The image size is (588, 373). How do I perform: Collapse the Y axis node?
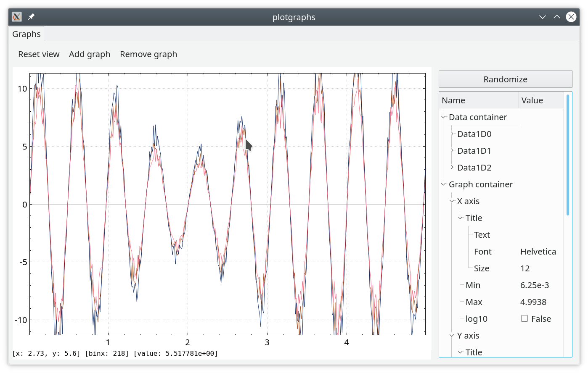click(452, 336)
